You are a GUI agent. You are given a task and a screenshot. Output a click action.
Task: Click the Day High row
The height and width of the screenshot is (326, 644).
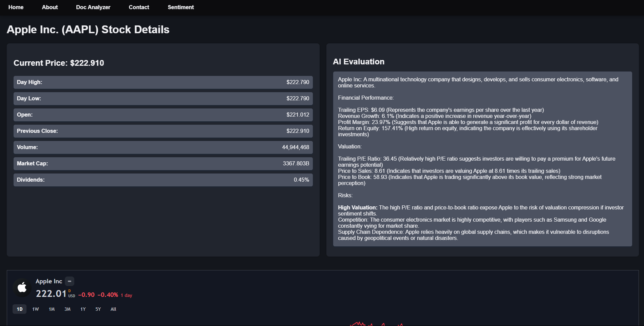pyautogui.click(x=163, y=82)
